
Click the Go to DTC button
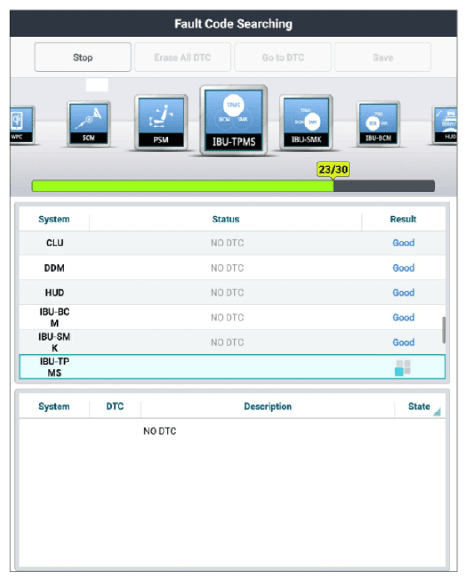pos(283,57)
